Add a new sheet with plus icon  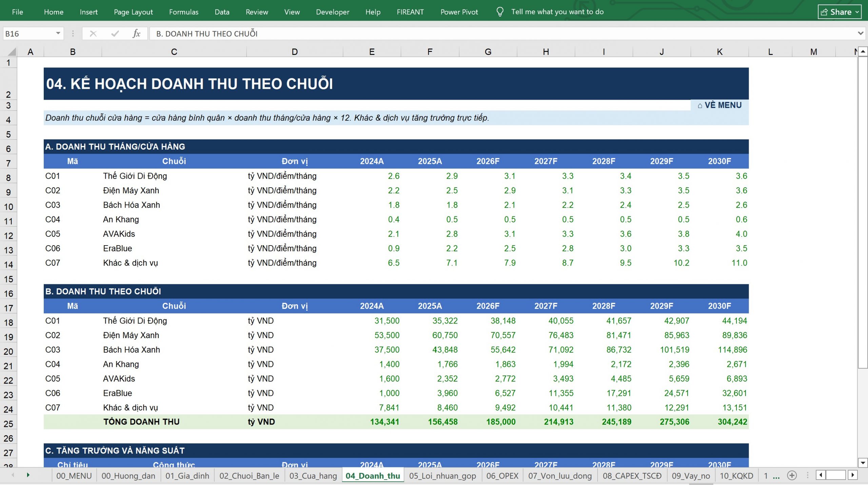click(x=792, y=476)
